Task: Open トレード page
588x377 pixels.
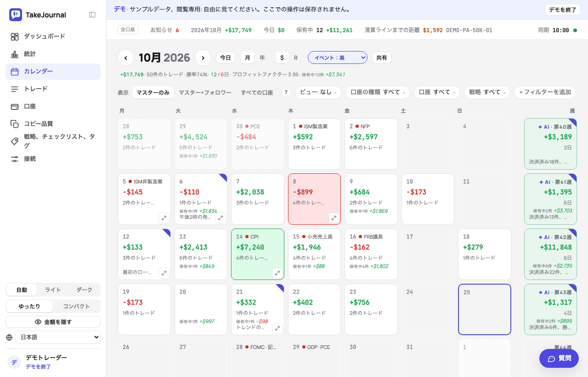Action: [53, 89]
